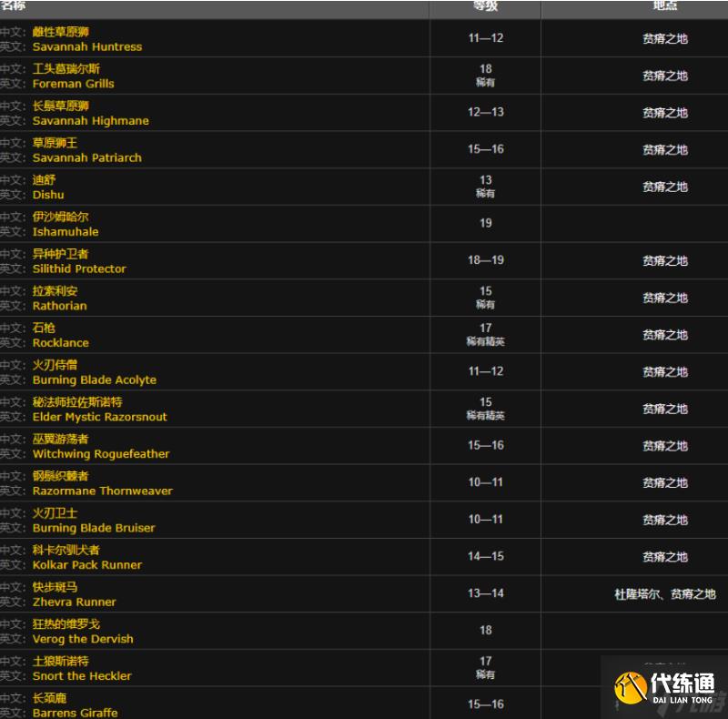This screenshot has height=719, width=728.
Task: Open Ishamuhale entry
Action: (x=66, y=232)
